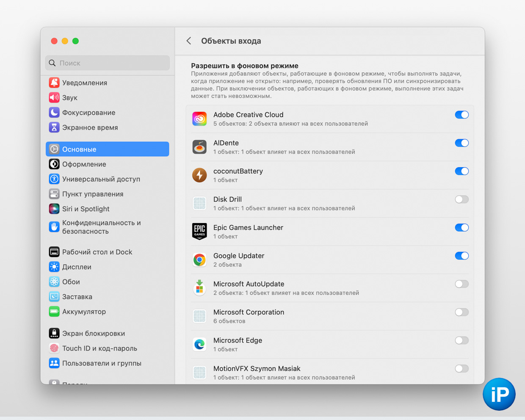
Task: Click the Displays sun icon (Дисплеи)
Action: point(54,267)
